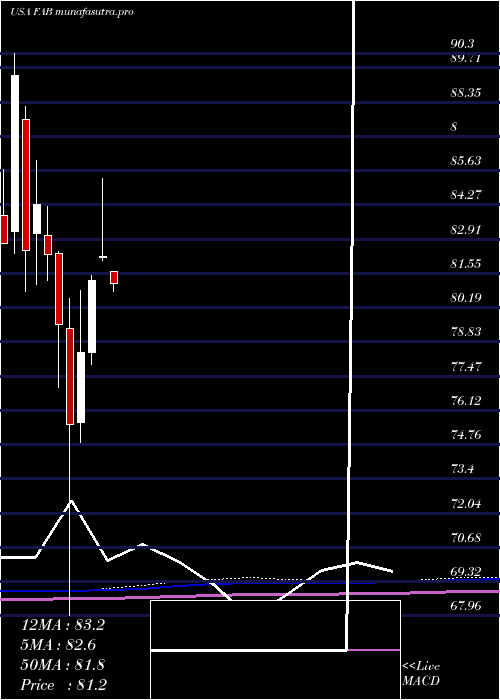Click the 80.19 price axis label
The width and height of the screenshot is (500, 700).
click(466, 297)
